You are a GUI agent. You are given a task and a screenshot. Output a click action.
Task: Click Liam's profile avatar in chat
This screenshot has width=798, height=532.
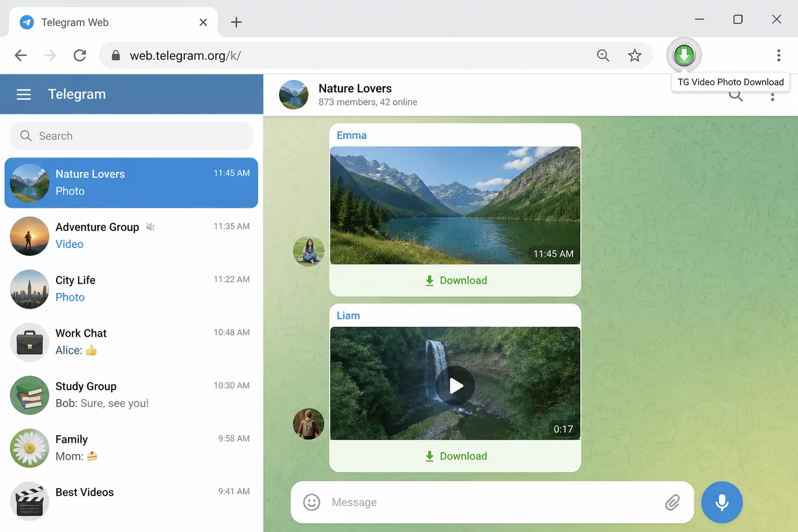(x=309, y=424)
